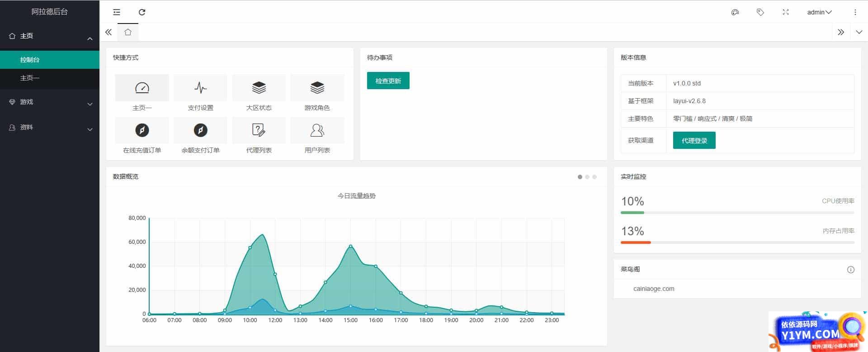Viewport: 868px width, 352px height.
Task: Select first carousel indicator dot
Action: 580,177
